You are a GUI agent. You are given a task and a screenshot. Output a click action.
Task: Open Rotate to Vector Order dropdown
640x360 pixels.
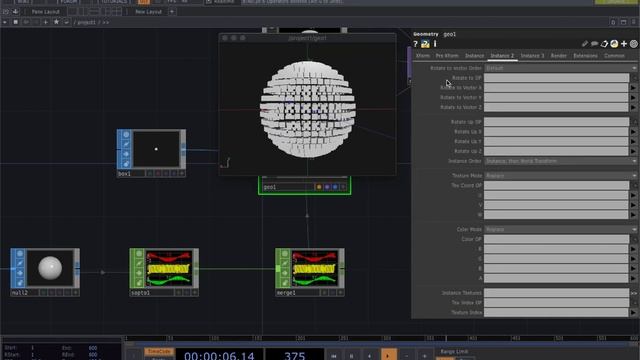[x=560, y=68]
